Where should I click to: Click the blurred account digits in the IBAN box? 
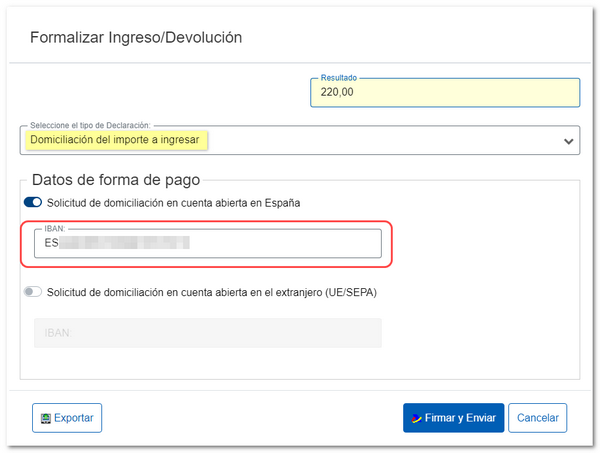[x=125, y=243]
